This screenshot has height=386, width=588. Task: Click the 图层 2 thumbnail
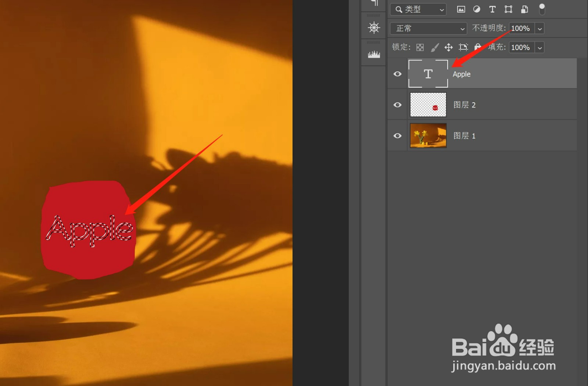tap(428, 105)
